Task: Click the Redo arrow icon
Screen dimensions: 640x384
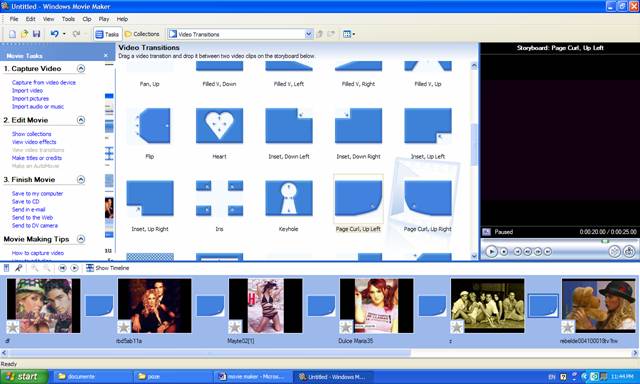Action: point(76,34)
